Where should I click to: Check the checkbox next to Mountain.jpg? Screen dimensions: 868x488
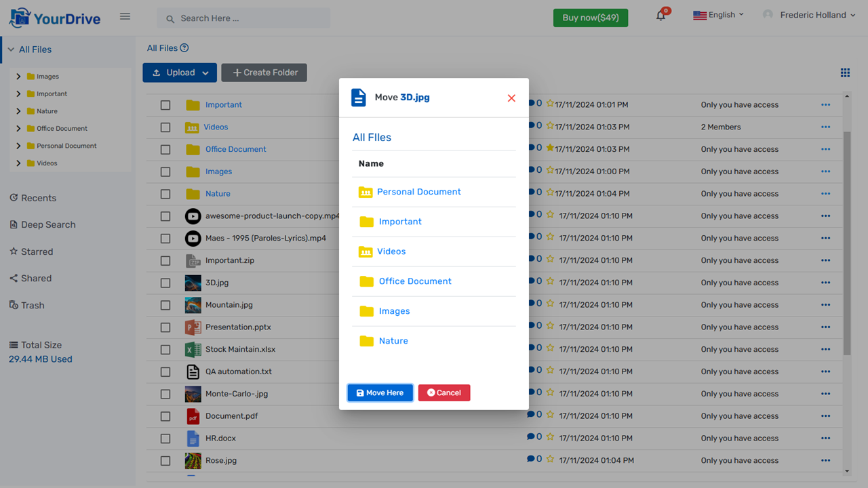tap(165, 304)
